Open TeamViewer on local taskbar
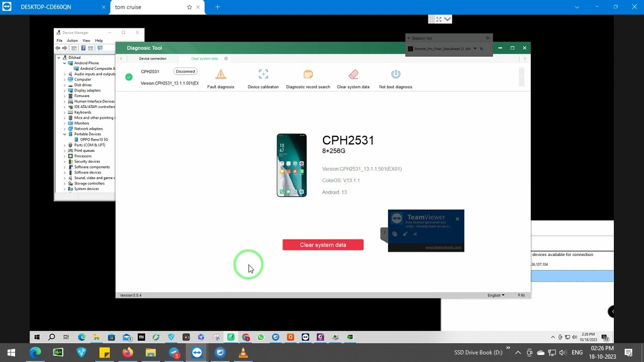Image resolution: width=644 pixels, height=362 pixels. point(197,352)
